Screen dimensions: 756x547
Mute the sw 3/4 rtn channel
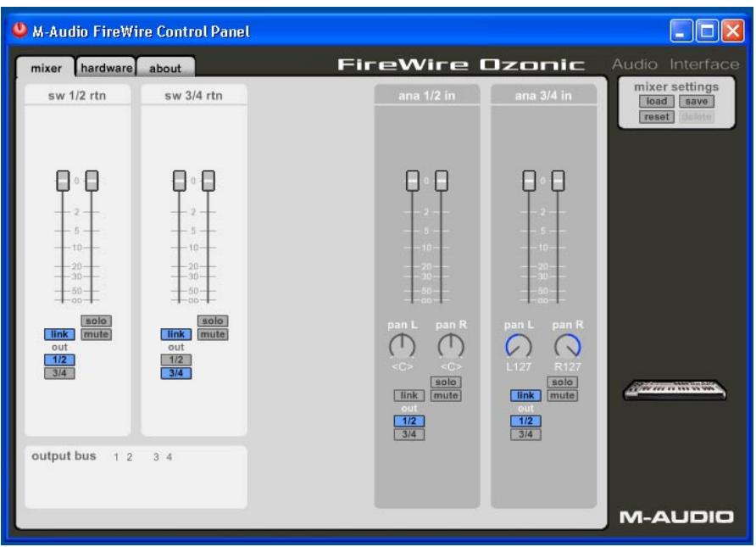(213, 334)
